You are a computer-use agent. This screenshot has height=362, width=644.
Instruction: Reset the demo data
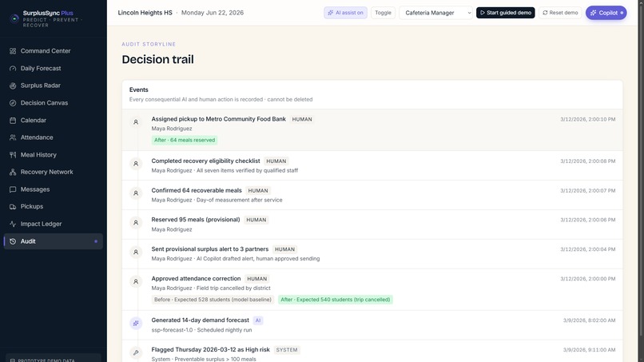coord(560,13)
